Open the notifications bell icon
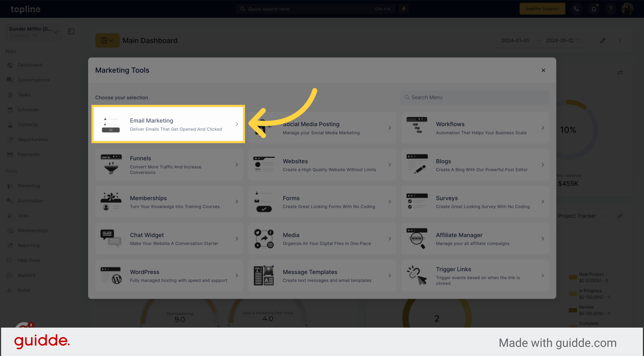The image size is (644, 356). point(594,9)
